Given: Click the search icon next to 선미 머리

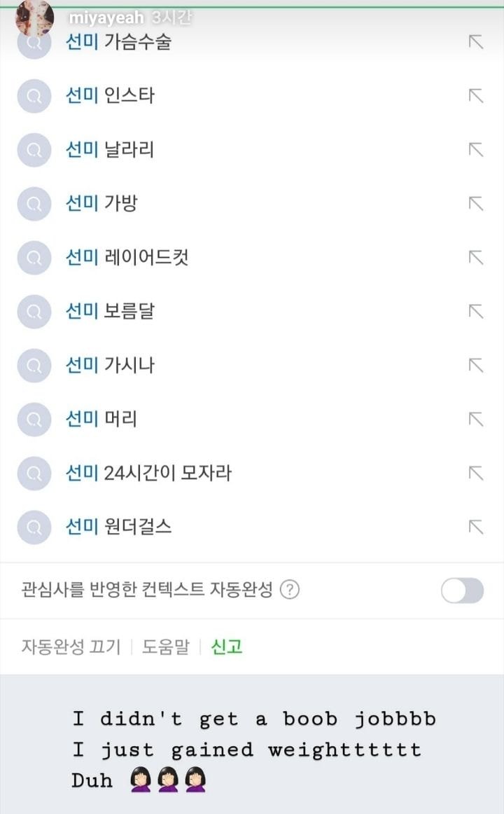Looking at the screenshot, I should click(x=34, y=419).
